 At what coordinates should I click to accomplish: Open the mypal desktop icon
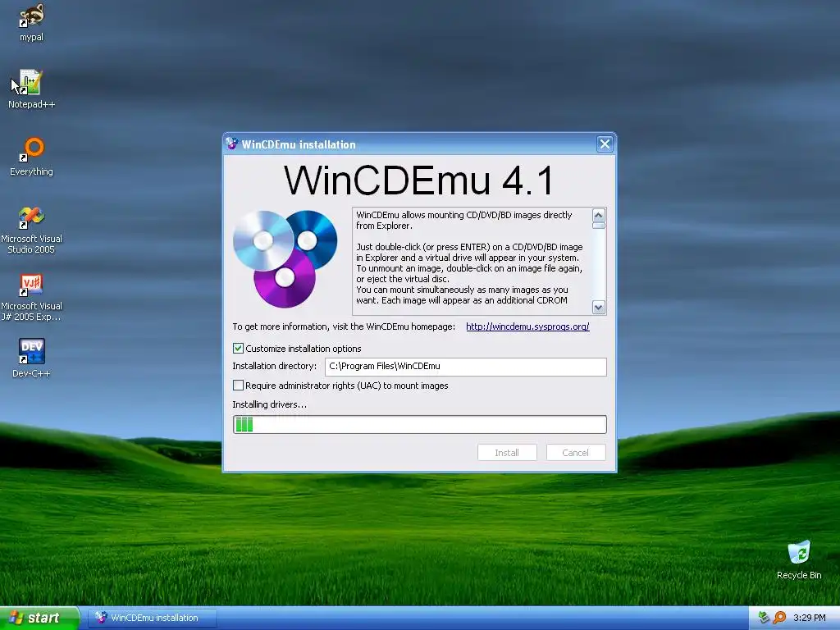click(31, 22)
